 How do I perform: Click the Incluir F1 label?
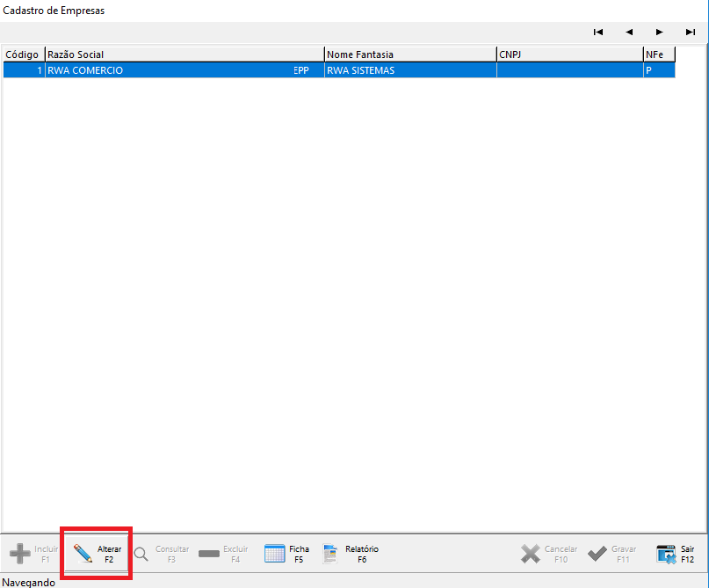46,554
